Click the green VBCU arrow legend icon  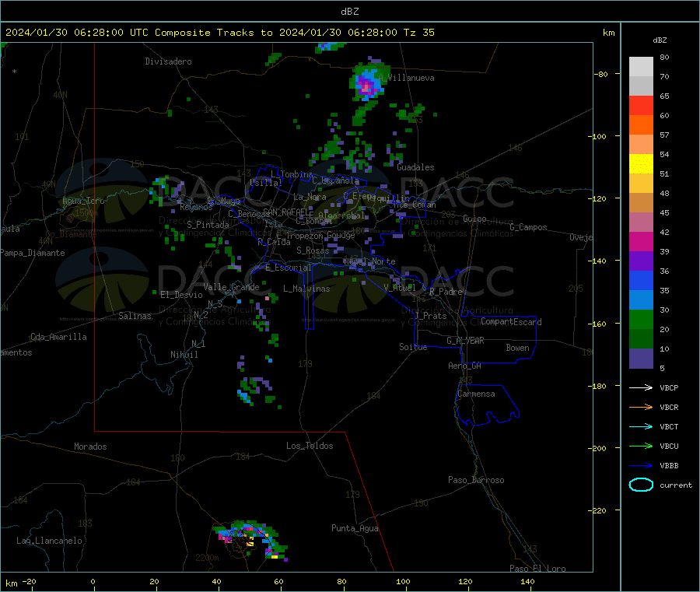coord(641,446)
